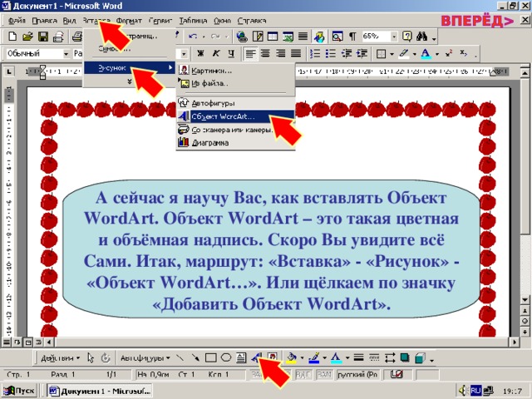
Task: Click the RU language tray indicator
Action: 475,391
